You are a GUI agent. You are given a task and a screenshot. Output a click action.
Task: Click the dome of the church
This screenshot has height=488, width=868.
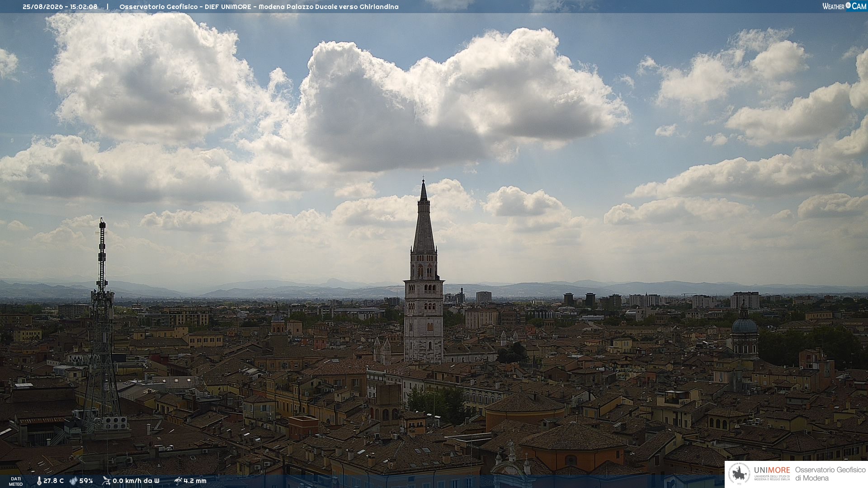[744, 324]
